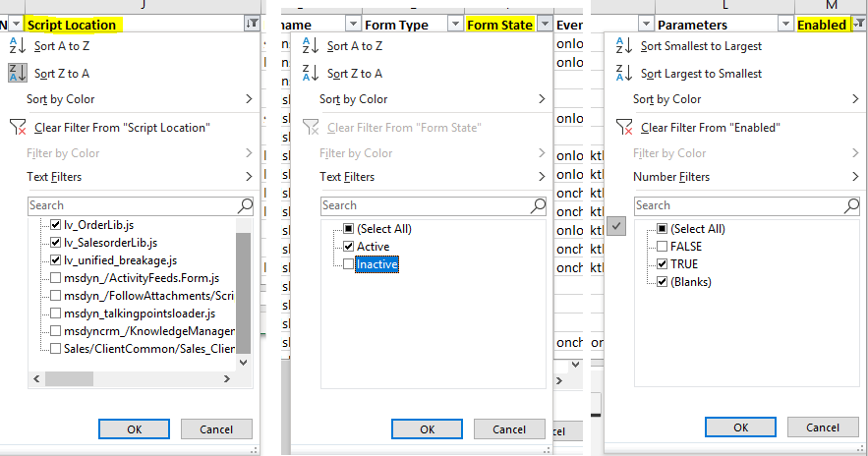Check the msdyncrm_/KnowledgeManager entry checkbox
Screen dimensions: 868x456
coord(55,331)
